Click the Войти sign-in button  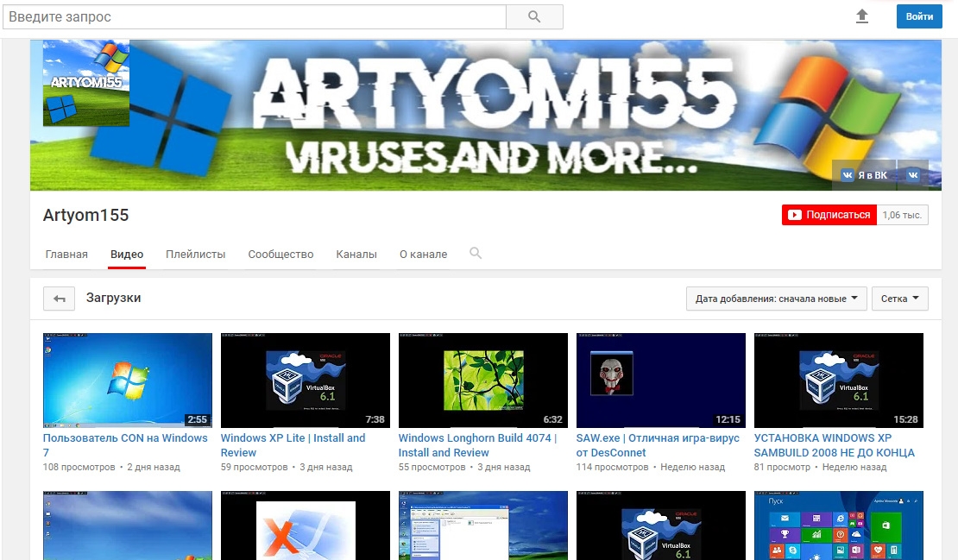pyautogui.click(x=919, y=16)
